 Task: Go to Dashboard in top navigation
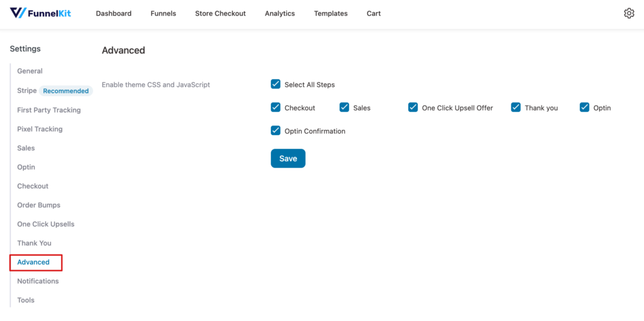[x=114, y=14]
